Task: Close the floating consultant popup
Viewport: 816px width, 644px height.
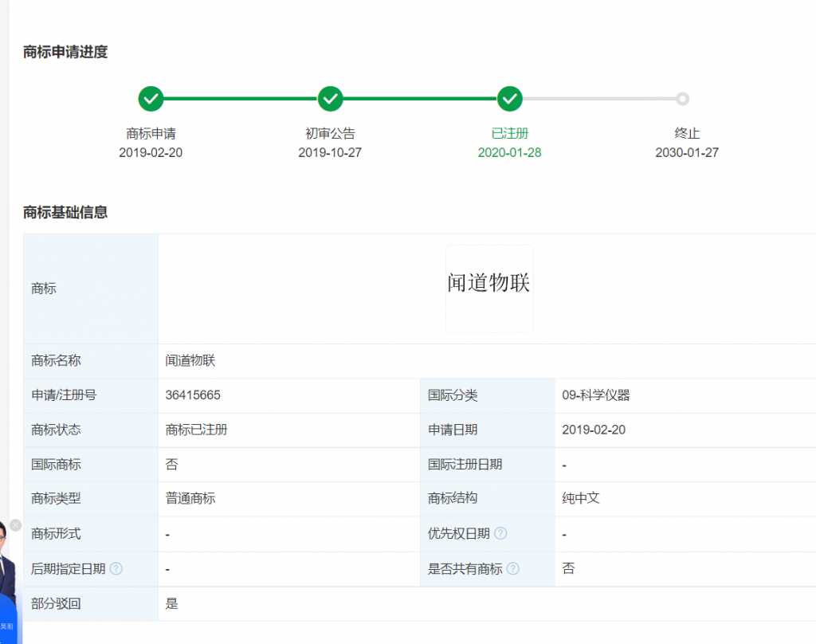Action: pos(15,525)
